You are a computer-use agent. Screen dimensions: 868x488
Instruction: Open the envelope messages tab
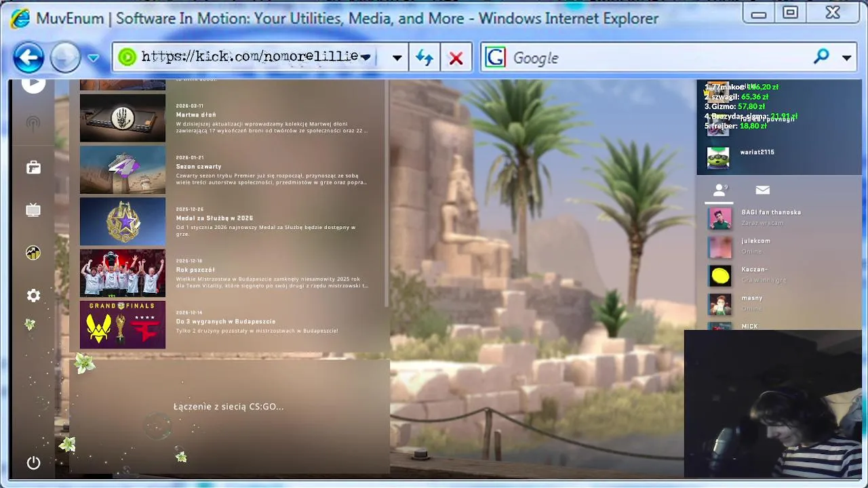pos(762,190)
